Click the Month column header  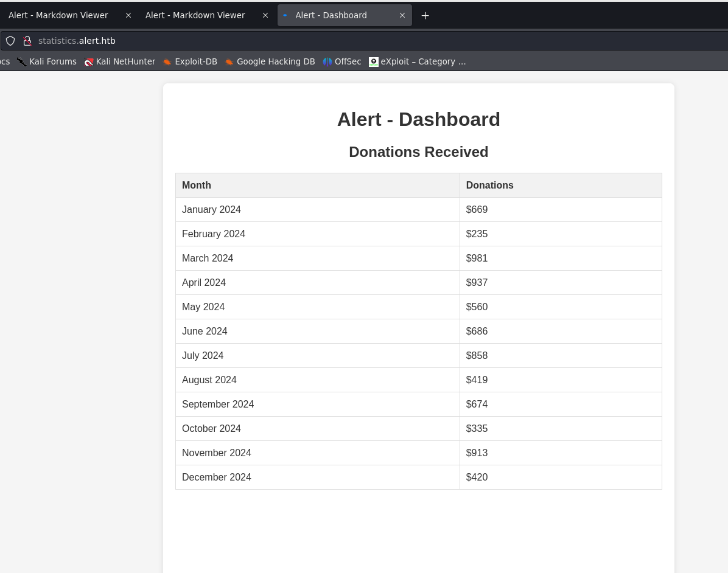(x=197, y=186)
